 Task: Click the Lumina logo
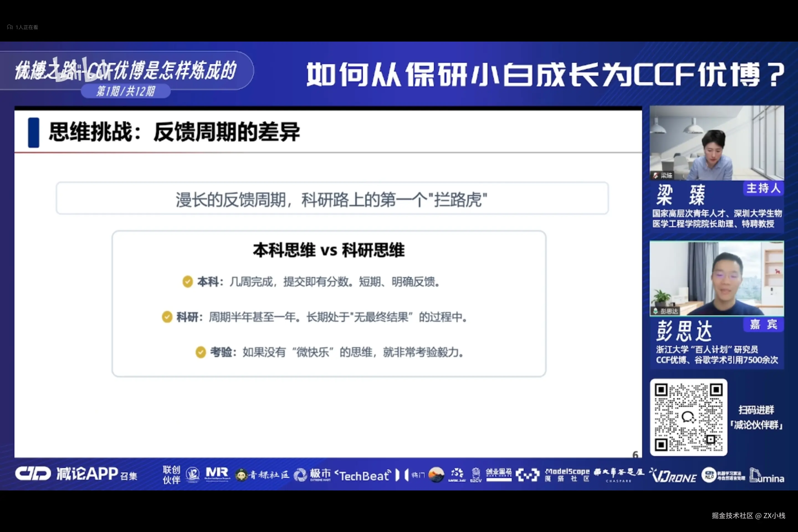[767, 475]
